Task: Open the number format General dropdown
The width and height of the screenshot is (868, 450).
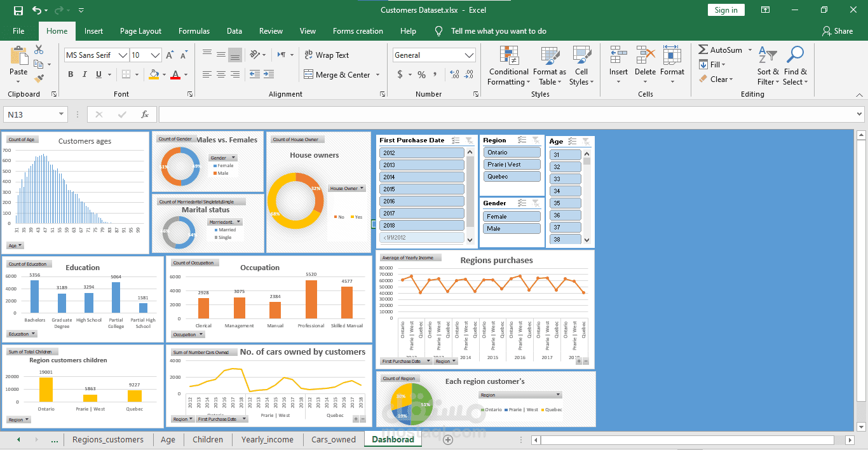Action: (x=469, y=55)
